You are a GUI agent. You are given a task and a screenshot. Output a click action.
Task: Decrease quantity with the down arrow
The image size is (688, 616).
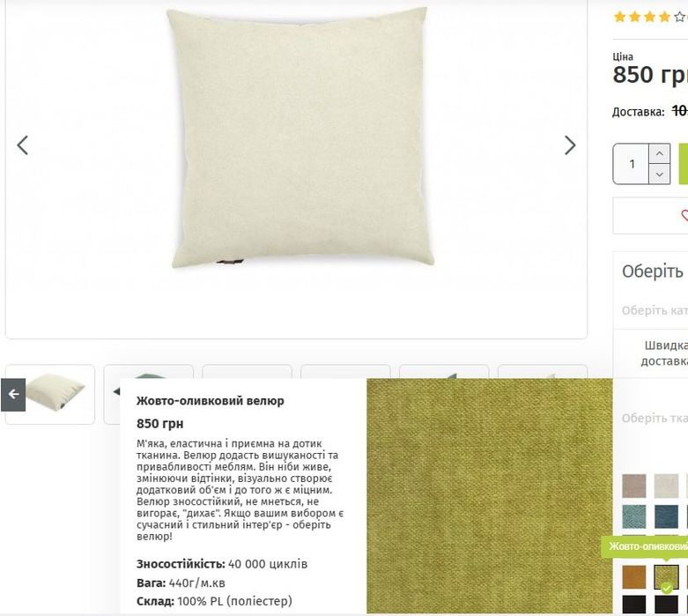(x=659, y=174)
